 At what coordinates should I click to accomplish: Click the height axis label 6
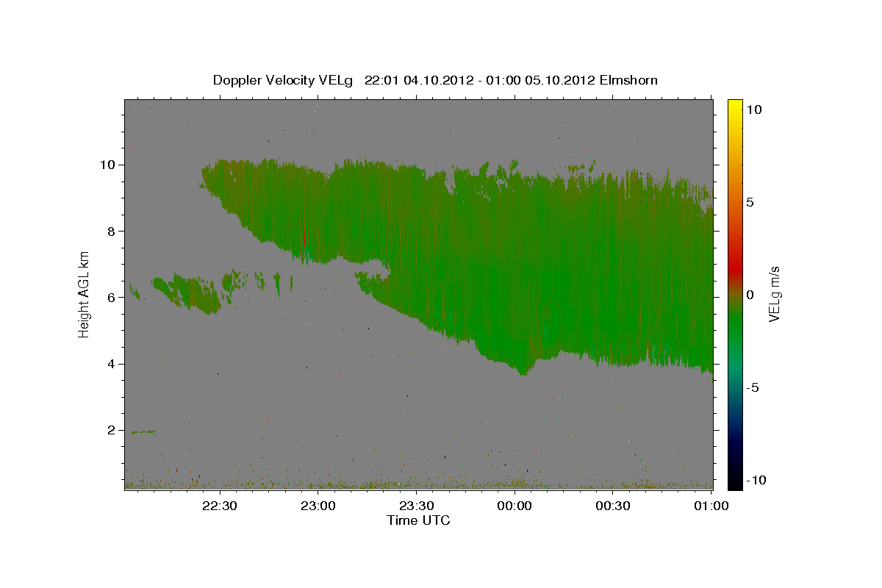pyautogui.click(x=112, y=298)
